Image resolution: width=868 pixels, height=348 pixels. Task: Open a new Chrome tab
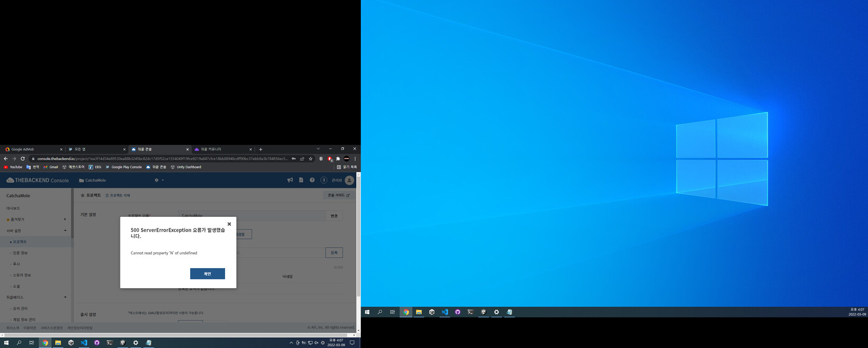tap(260, 150)
